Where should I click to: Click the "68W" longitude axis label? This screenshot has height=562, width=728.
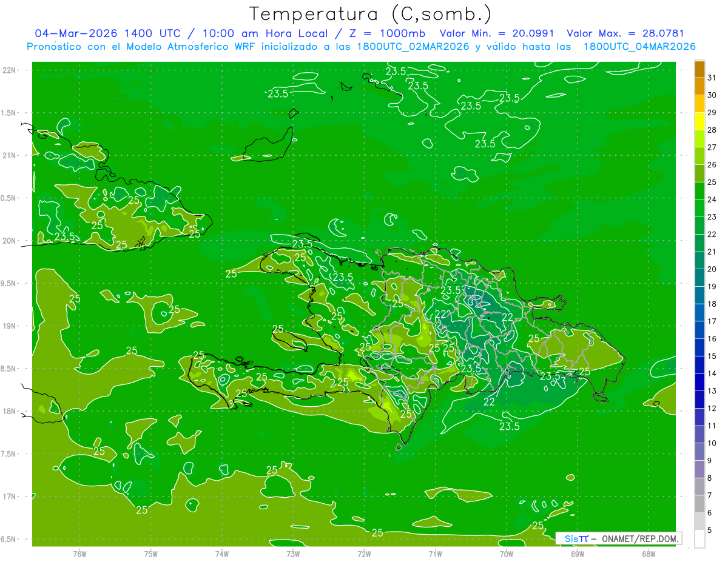pyautogui.click(x=649, y=554)
